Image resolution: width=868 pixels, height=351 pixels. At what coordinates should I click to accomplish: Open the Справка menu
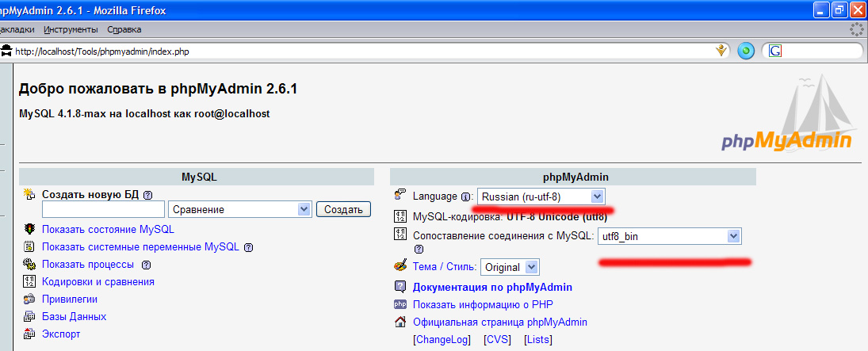click(124, 29)
